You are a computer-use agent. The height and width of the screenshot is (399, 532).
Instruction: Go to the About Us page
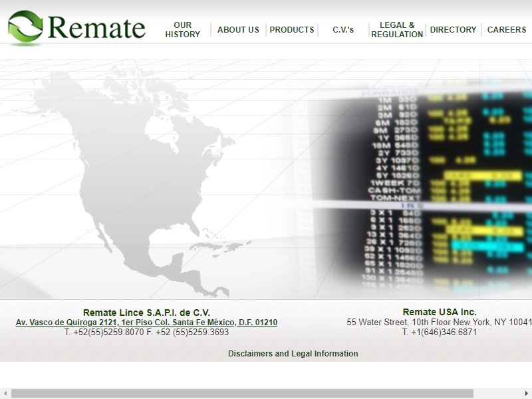tap(238, 30)
